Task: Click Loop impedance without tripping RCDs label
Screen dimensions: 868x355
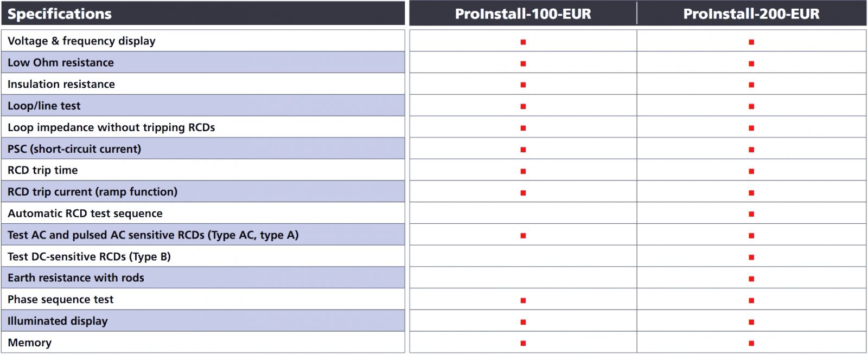Action: tap(111, 127)
